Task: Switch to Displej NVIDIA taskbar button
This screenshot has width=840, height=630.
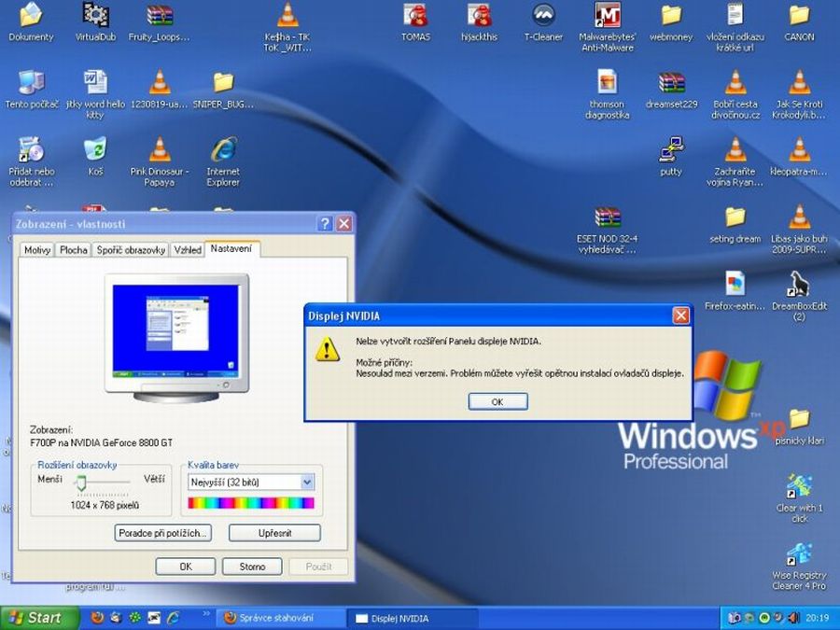Action: click(412, 618)
